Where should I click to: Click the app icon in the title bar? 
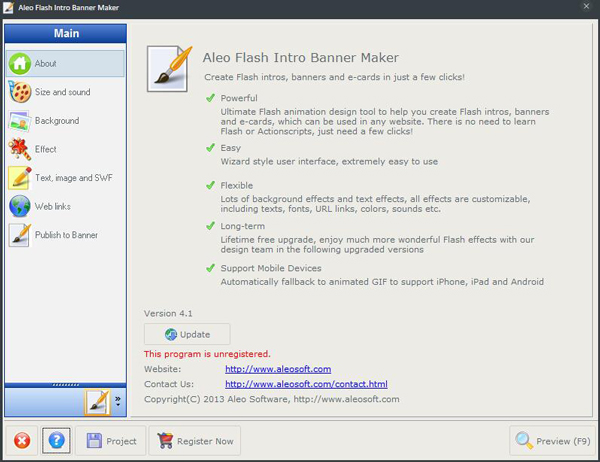click(8, 7)
